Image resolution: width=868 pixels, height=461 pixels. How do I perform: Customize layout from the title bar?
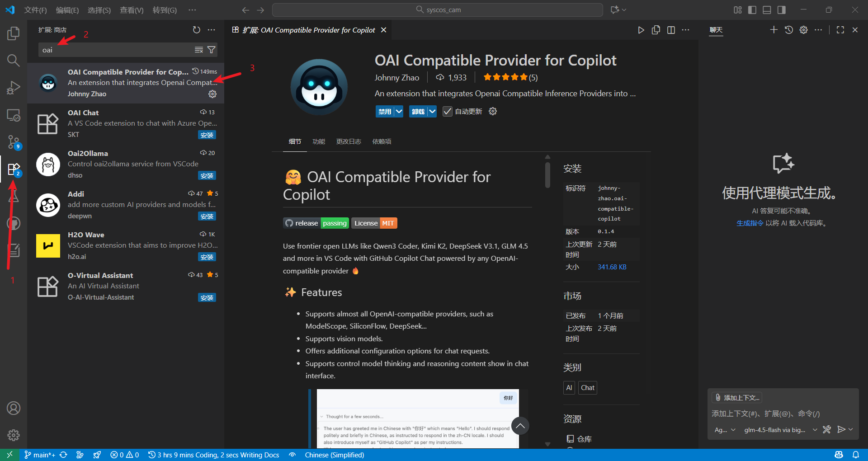[x=738, y=10]
